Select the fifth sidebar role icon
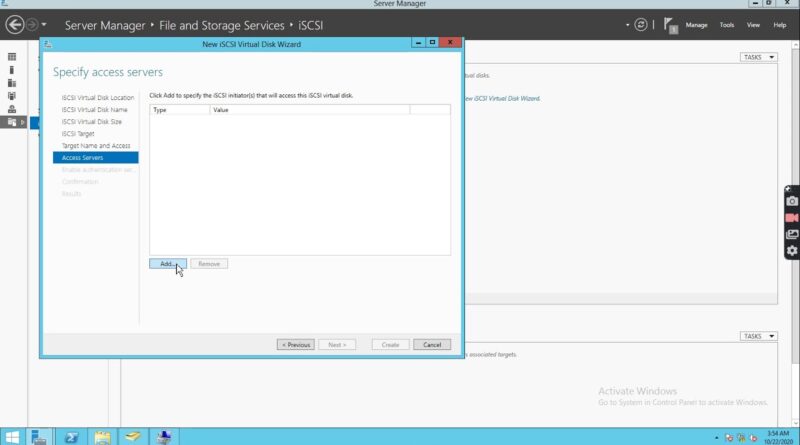 (x=12, y=109)
